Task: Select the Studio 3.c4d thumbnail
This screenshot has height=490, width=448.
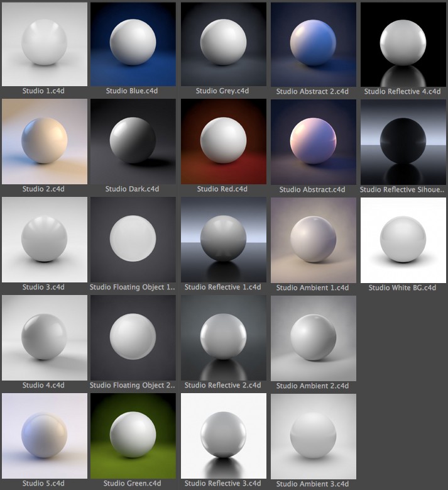Action: pyautogui.click(x=45, y=240)
